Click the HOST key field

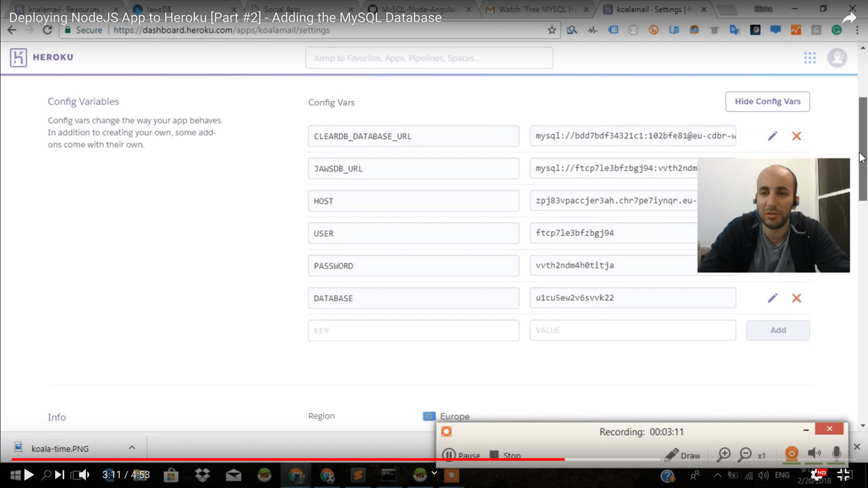[x=413, y=201]
